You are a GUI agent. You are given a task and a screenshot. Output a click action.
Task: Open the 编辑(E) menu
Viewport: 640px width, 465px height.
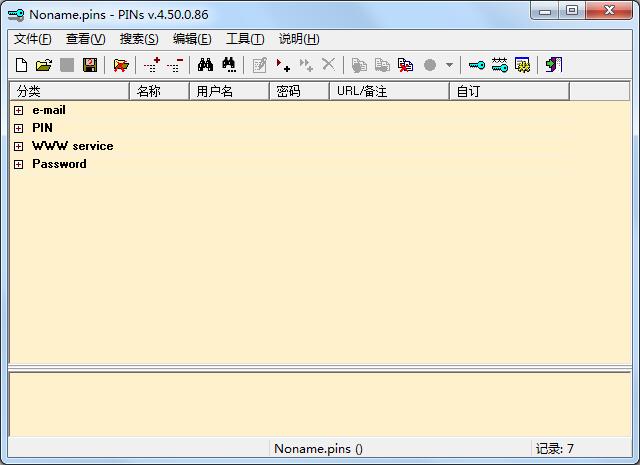(192, 39)
